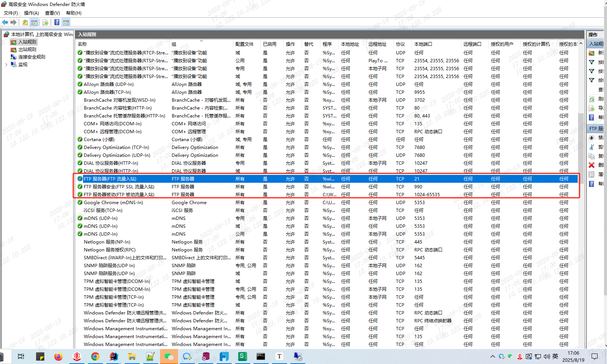Viewport: 607px width, 364px height.
Task: Open Task View from the taskbar
Action: point(21,356)
